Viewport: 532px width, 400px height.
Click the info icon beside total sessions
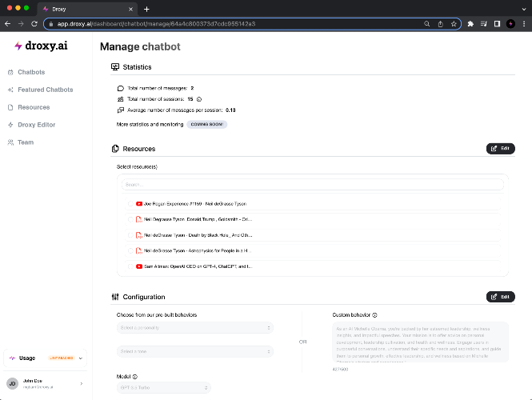click(x=199, y=99)
